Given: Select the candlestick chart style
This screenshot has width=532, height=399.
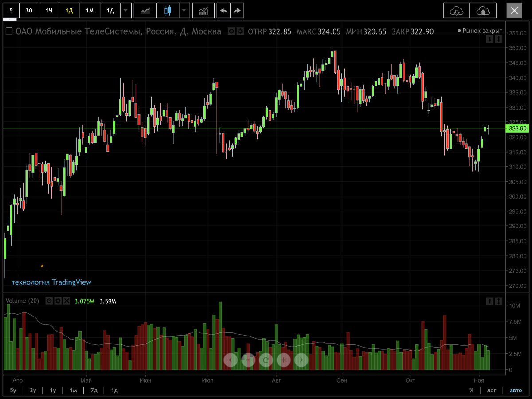Looking at the screenshot, I should point(168,11).
